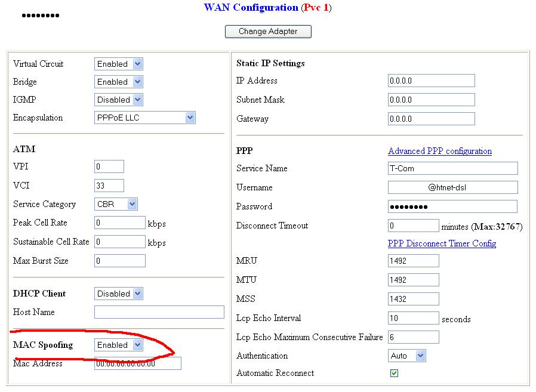Click the Automatic Reconnect label
536x392 pixels.
pos(275,373)
